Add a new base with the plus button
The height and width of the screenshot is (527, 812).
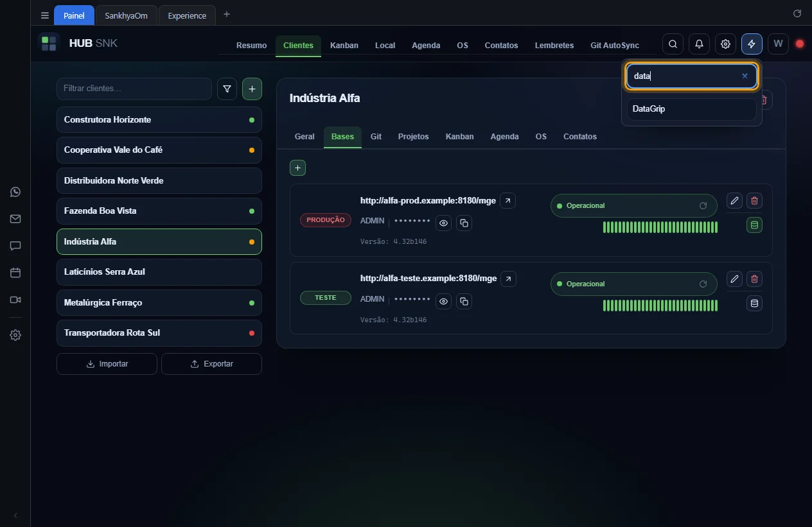[x=297, y=168]
